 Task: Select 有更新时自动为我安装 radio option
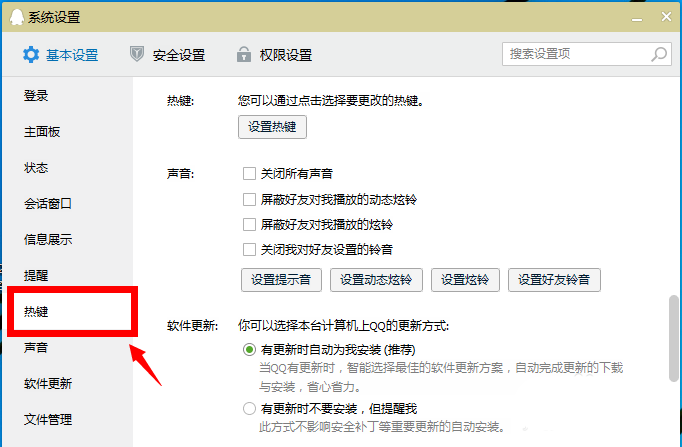[x=249, y=350]
